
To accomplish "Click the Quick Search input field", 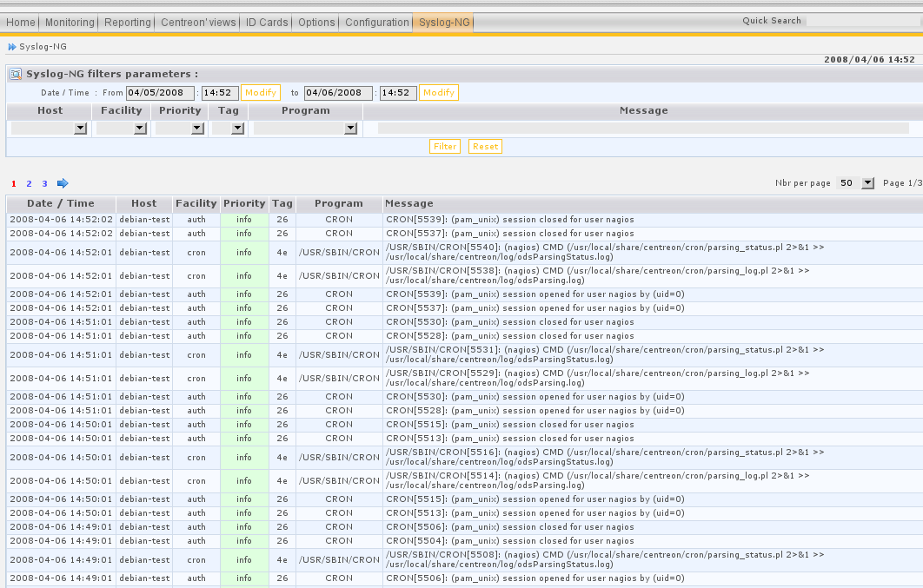I will 862,21.
